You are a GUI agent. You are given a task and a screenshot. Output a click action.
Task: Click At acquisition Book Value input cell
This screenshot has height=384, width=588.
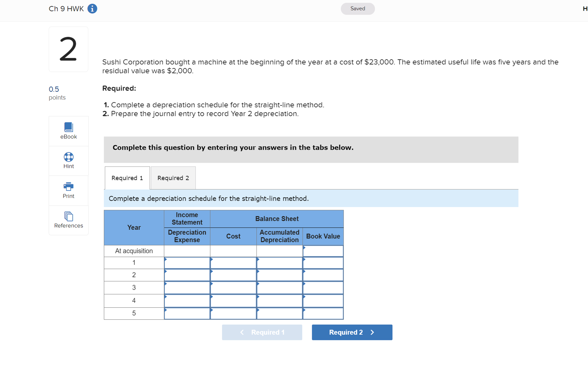tap(323, 251)
